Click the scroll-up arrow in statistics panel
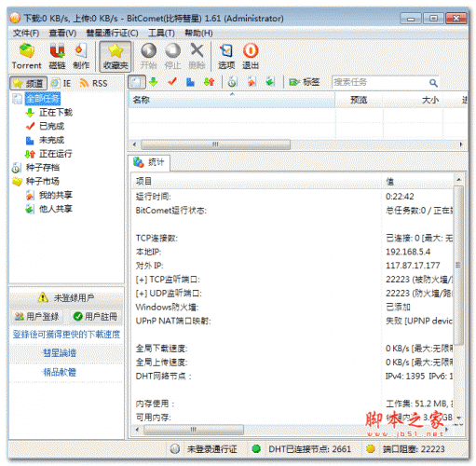The image size is (476, 466). pyautogui.click(x=458, y=180)
